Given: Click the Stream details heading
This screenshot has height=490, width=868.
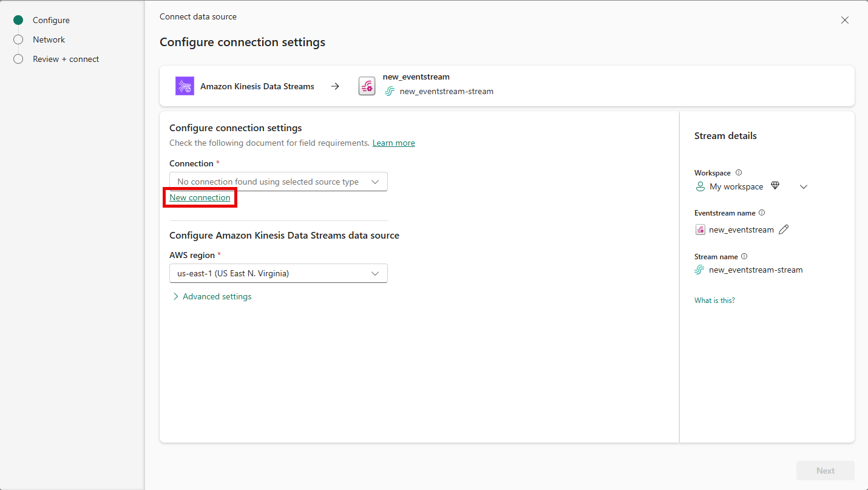Looking at the screenshot, I should click(725, 136).
